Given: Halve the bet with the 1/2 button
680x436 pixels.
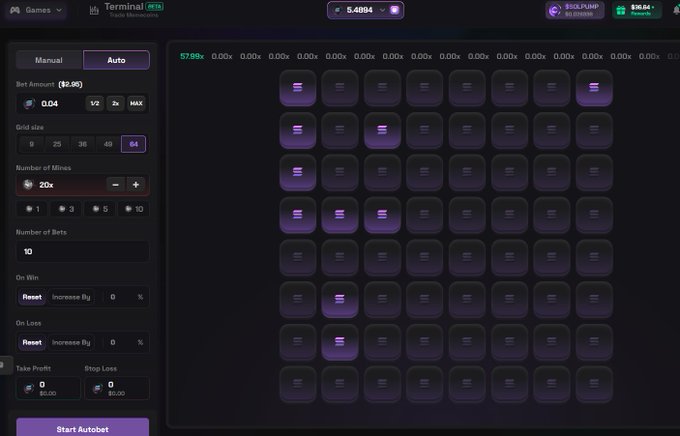Looking at the screenshot, I should pos(95,103).
